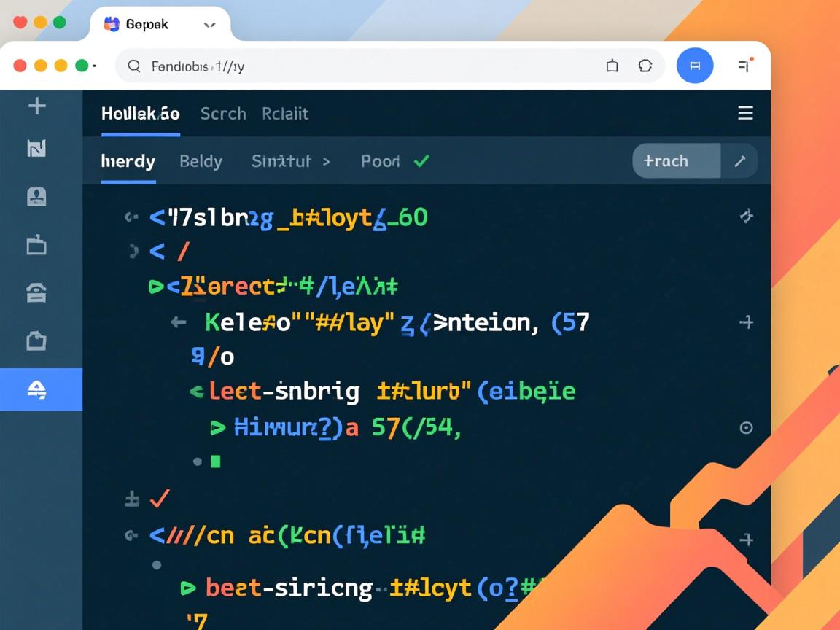Click the pencil edit icon beside +rach

tap(739, 161)
